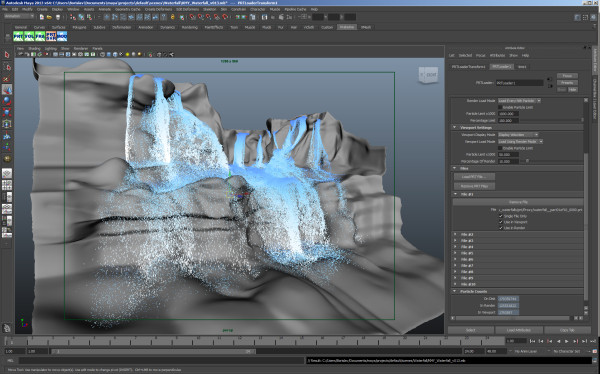The width and height of the screenshot is (600, 374).
Task: Collapse the Files section
Action: (455, 168)
